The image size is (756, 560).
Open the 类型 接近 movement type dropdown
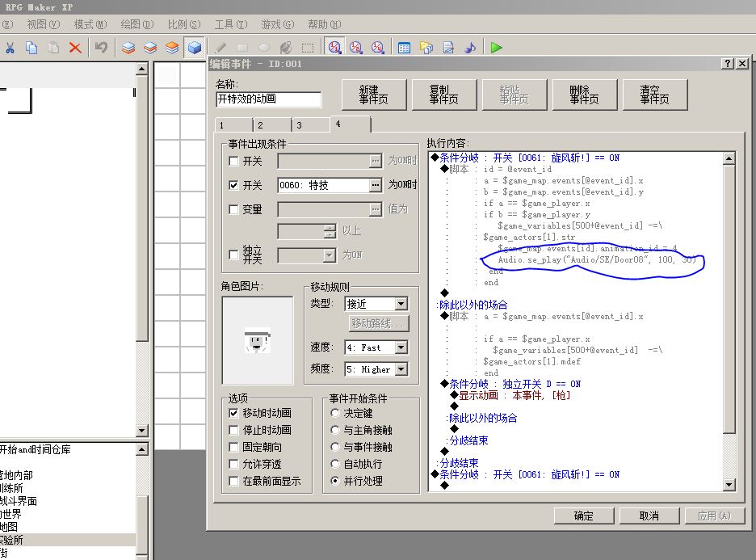[x=401, y=304]
